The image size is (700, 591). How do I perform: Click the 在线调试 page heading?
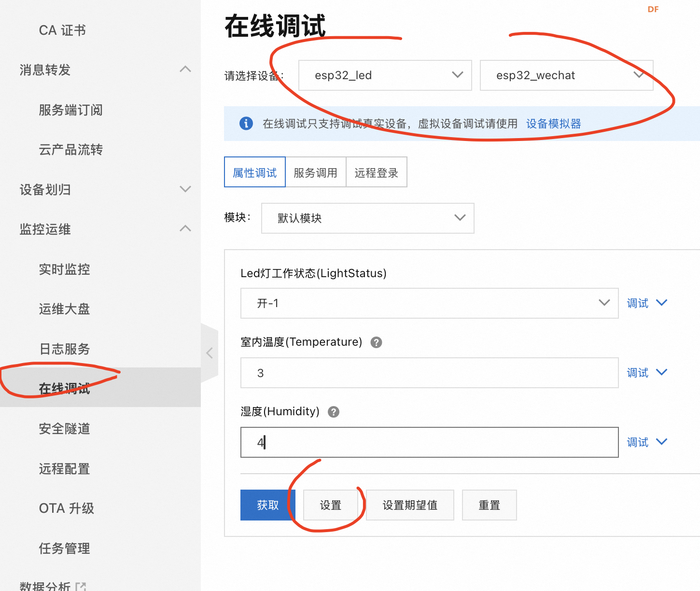[x=275, y=26]
